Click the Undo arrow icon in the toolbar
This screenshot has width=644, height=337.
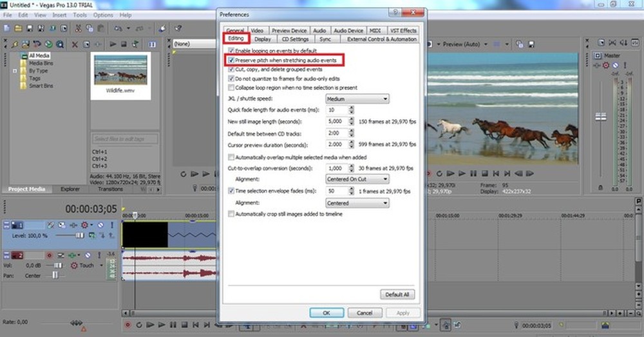[118, 28]
